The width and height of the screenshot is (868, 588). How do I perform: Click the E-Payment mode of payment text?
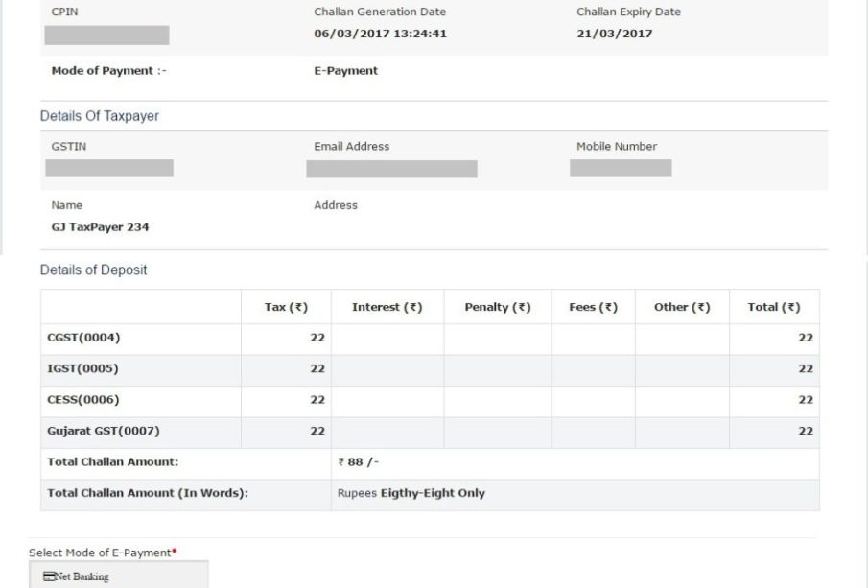[x=346, y=71]
